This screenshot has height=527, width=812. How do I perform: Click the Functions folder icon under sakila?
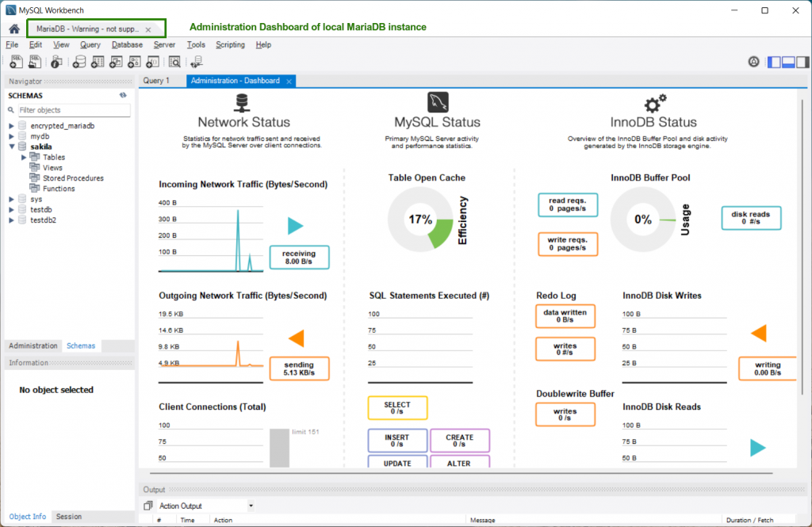click(35, 188)
